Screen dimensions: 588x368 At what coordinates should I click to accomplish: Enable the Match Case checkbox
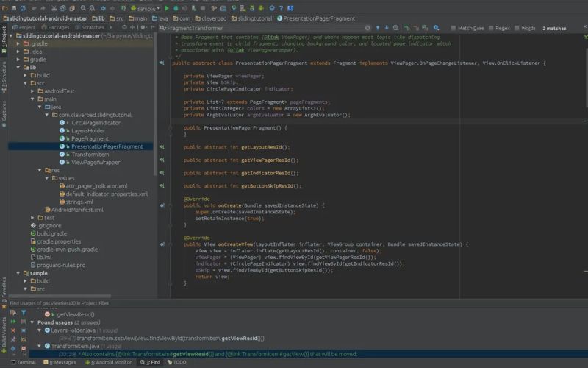[453, 28]
